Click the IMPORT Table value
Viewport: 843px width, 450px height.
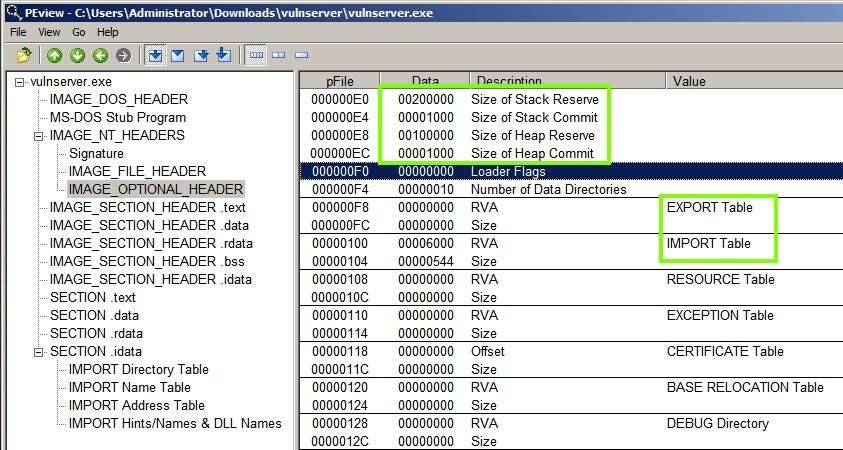pyautogui.click(x=709, y=244)
